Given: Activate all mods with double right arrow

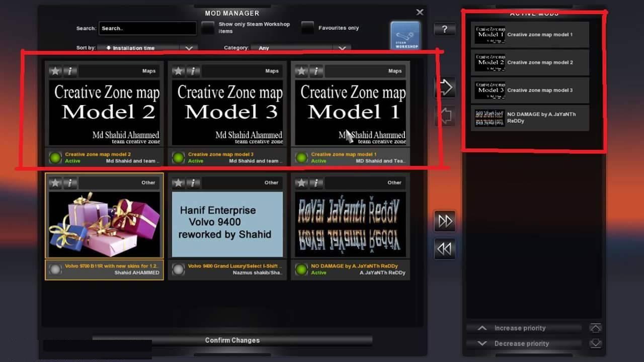Looking at the screenshot, I should [445, 221].
